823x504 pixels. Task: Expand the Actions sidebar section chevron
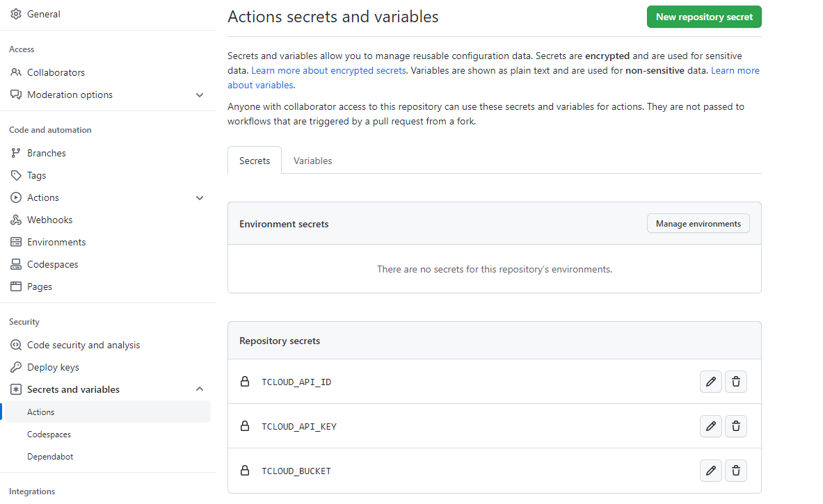200,198
